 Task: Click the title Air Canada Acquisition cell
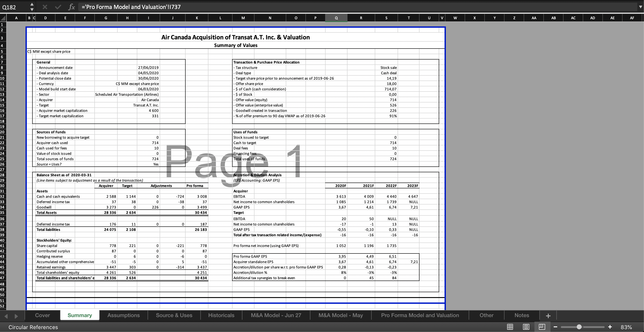click(235, 37)
